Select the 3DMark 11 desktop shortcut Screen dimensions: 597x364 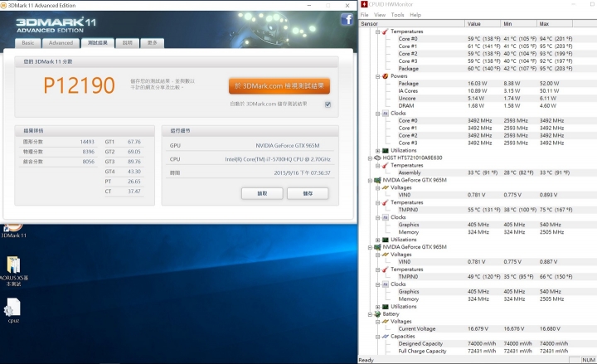pos(13,231)
